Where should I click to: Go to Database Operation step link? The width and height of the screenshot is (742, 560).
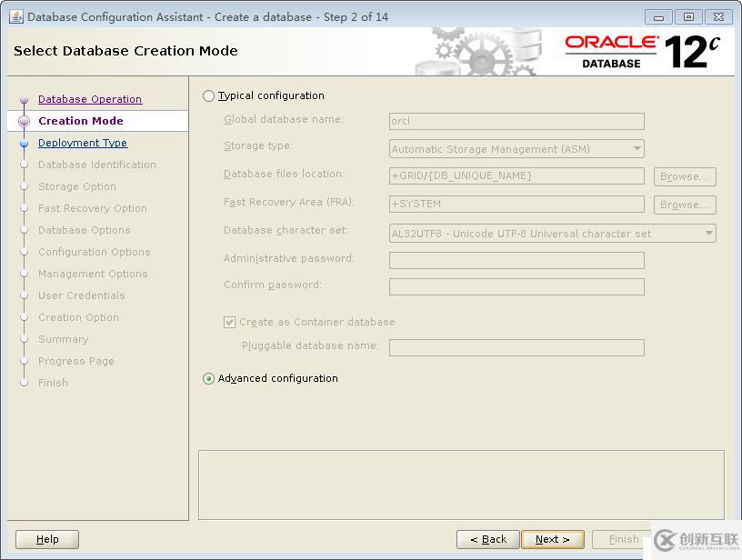coord(90,99)
